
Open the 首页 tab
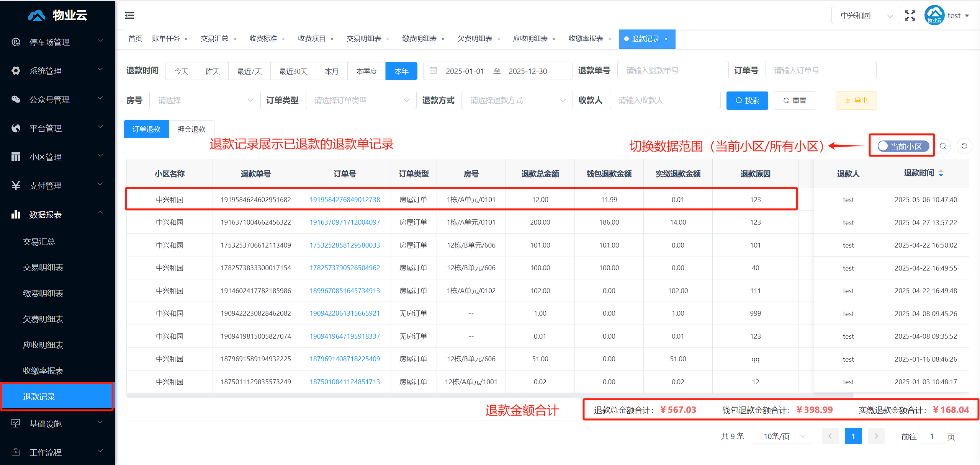click(135, 39)
